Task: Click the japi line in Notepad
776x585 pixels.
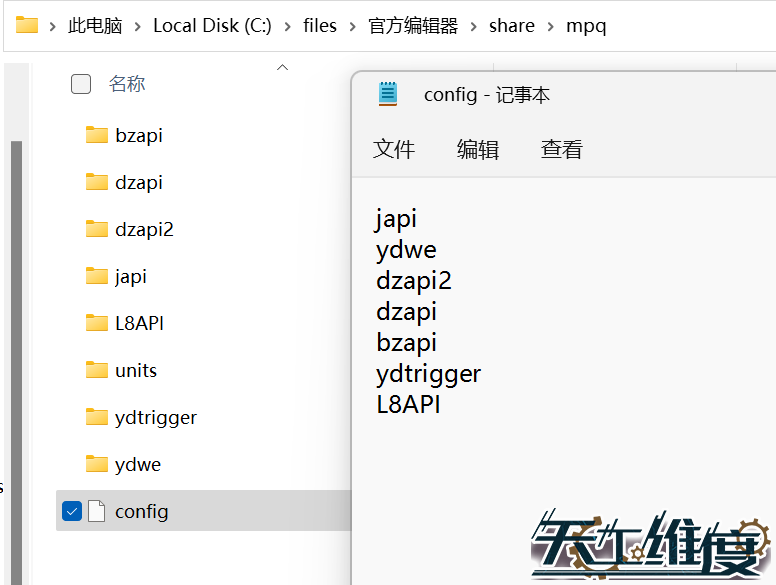Action: pos(396,218)
